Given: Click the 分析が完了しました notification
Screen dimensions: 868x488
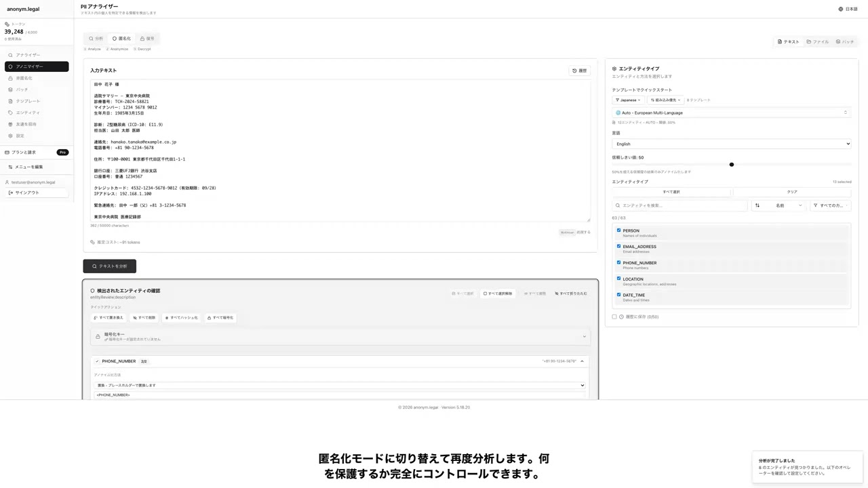Looking at the screenshot, I should (x=807, y=467).
